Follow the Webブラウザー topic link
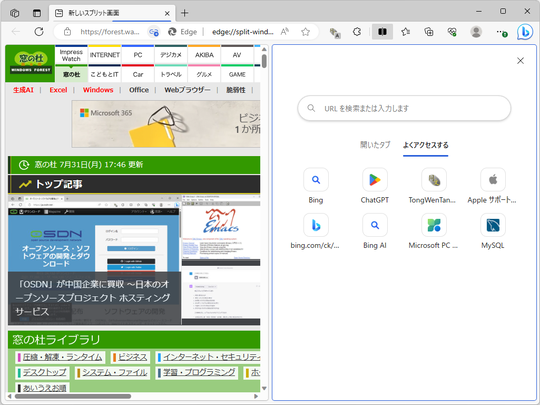The image size is (540, 405). (x=187, y=90)
